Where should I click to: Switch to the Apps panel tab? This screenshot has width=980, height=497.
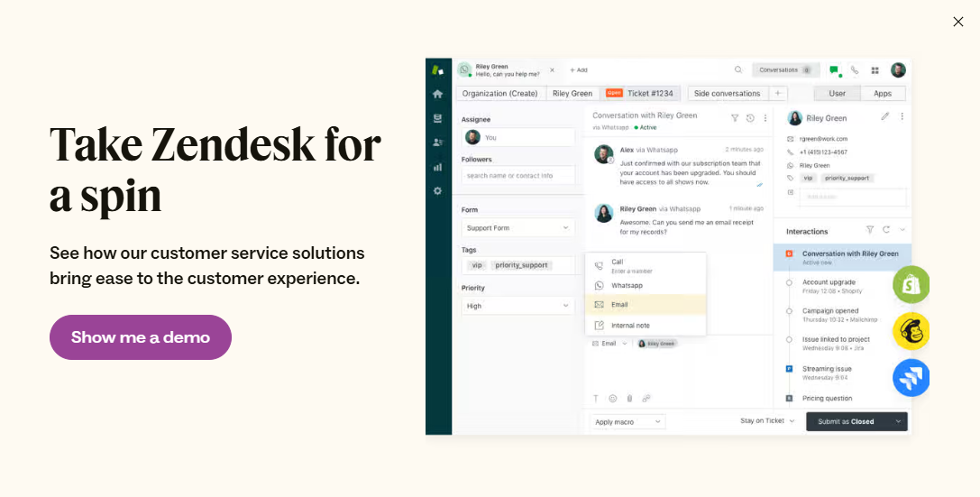point(883,93)
